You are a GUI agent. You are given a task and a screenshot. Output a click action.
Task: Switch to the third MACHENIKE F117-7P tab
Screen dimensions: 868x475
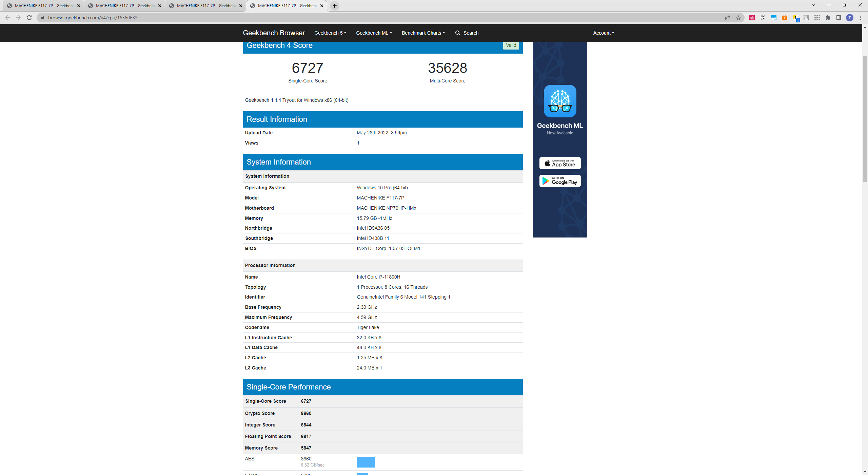click(205, 6)
